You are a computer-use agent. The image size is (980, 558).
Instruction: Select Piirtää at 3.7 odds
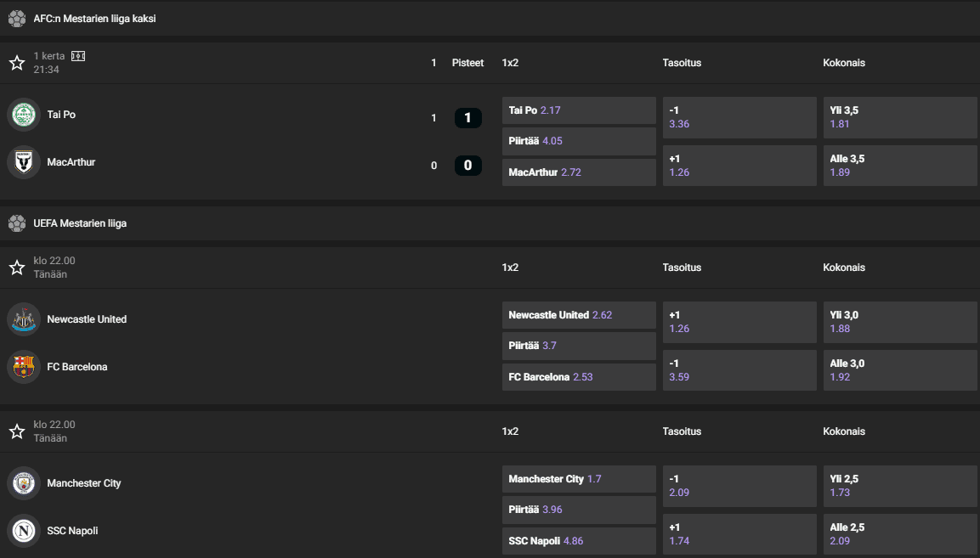pyautogui.click(x=579, y=346)
